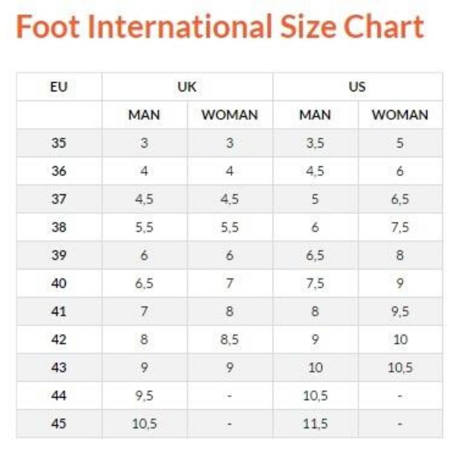Viewport: 476px width, 476px height.
Task: Click the WOMAN subheader under US
Action: 400,115
